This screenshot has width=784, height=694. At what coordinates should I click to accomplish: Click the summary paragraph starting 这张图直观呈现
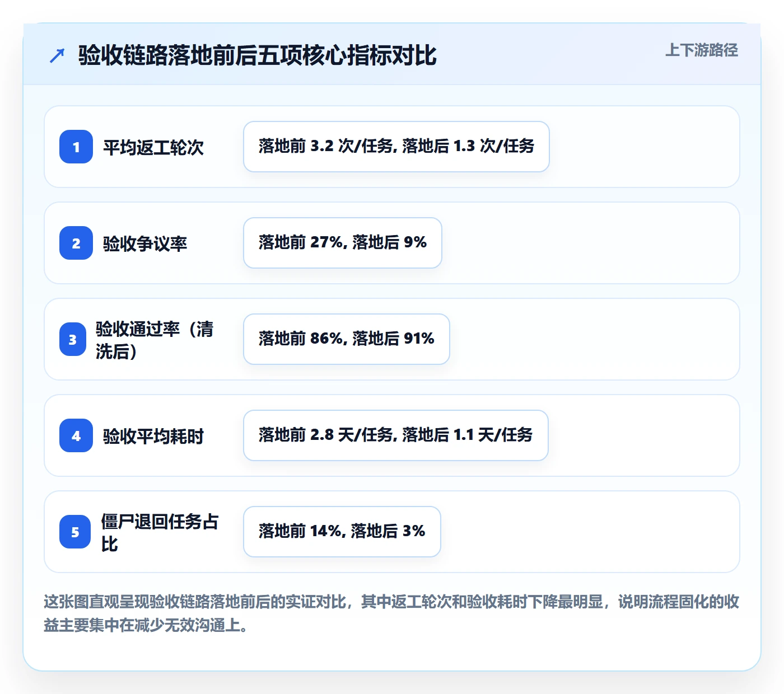pyautogui.click(x=391, y=613)
